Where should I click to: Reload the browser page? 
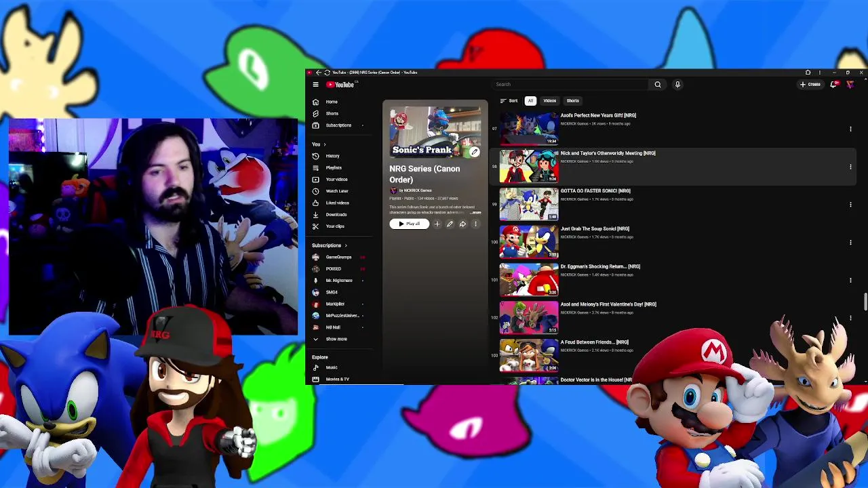pyautogui.click(x=327, y=73)
